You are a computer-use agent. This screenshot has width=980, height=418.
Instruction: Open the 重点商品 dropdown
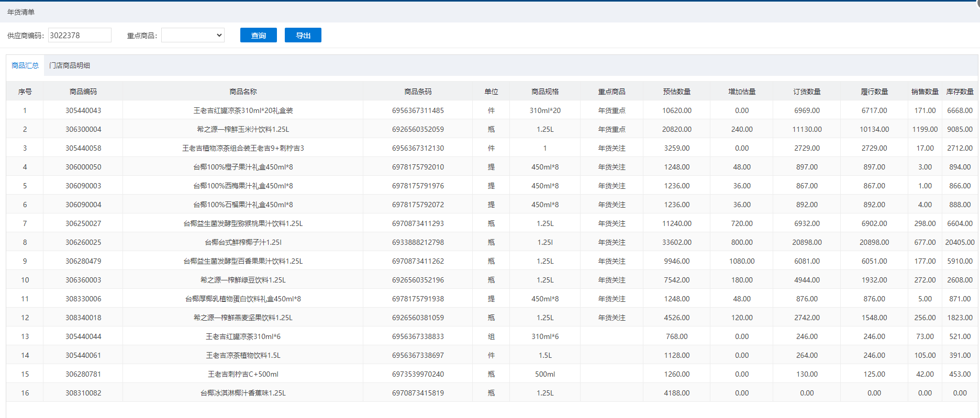tap(193, 35)
